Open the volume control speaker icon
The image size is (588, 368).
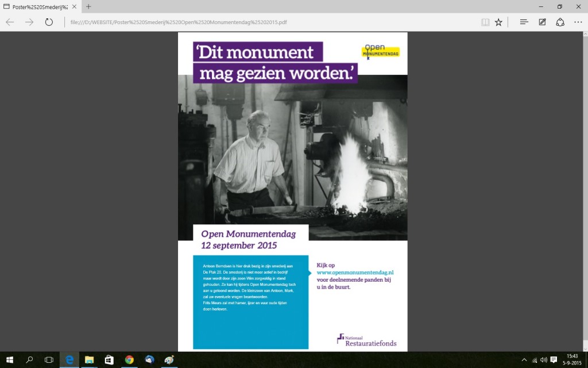coord(543,360)
